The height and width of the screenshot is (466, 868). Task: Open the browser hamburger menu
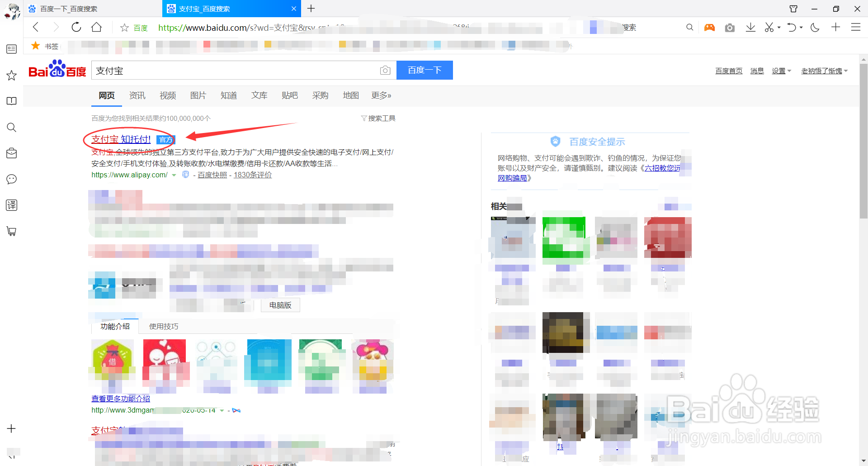pyautogui.click(x=855, y=27)
